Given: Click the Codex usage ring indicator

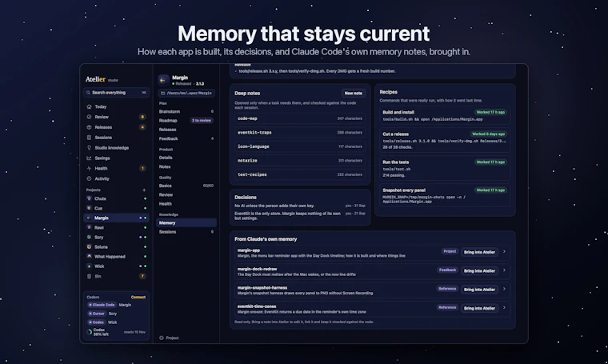Looking at the screenshot, I should click(x=89, y=332).
